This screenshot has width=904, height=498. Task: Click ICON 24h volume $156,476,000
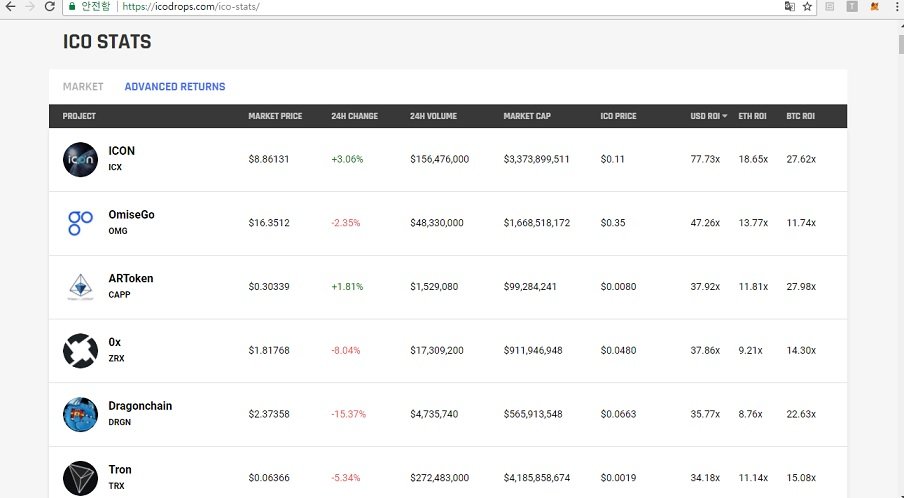(x=439, y=159)
